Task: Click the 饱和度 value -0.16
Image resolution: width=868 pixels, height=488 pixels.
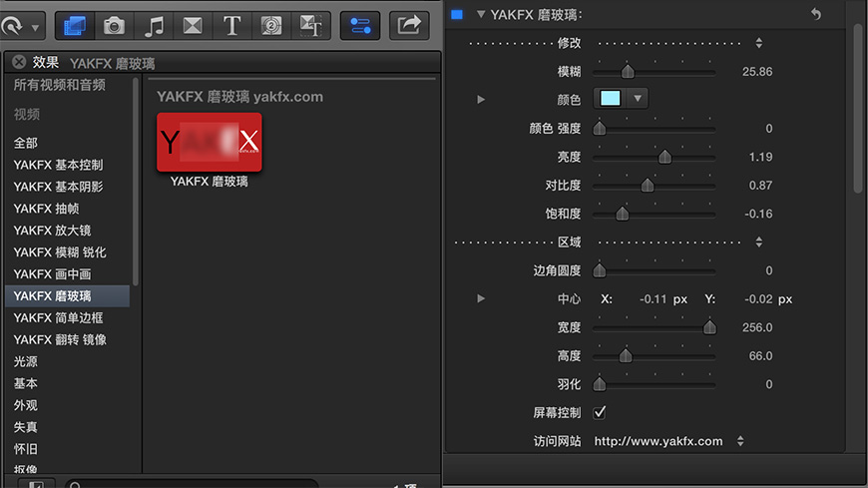Action: tap(758, 214)
